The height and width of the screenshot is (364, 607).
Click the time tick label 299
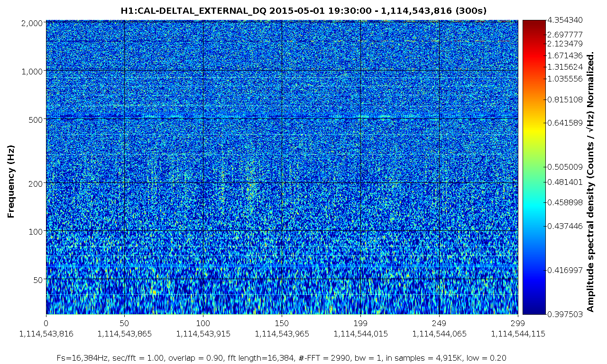(518, 323)
